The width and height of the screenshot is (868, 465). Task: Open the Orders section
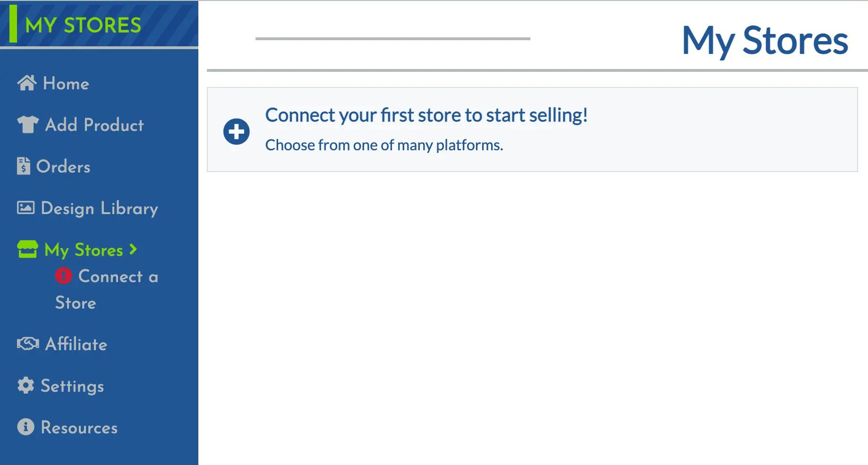(x=63, y=167)
